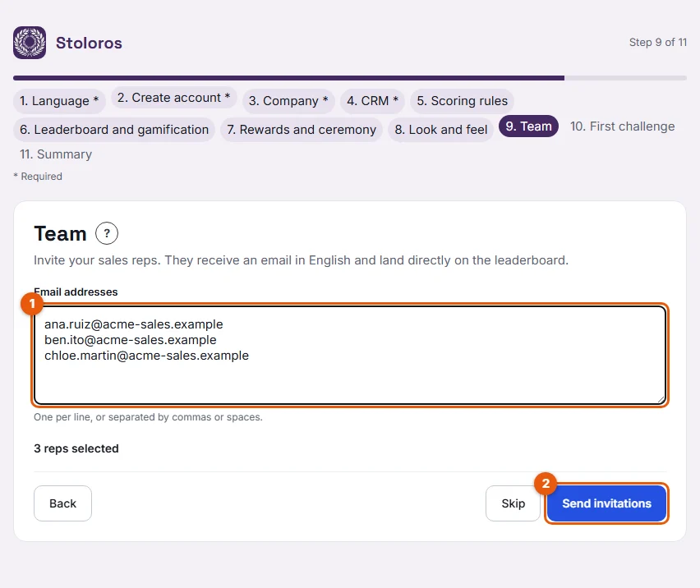Open 6. Leaderboard and gamification step
Viewport: 700px width, 588px height.
tap(114, 130)
